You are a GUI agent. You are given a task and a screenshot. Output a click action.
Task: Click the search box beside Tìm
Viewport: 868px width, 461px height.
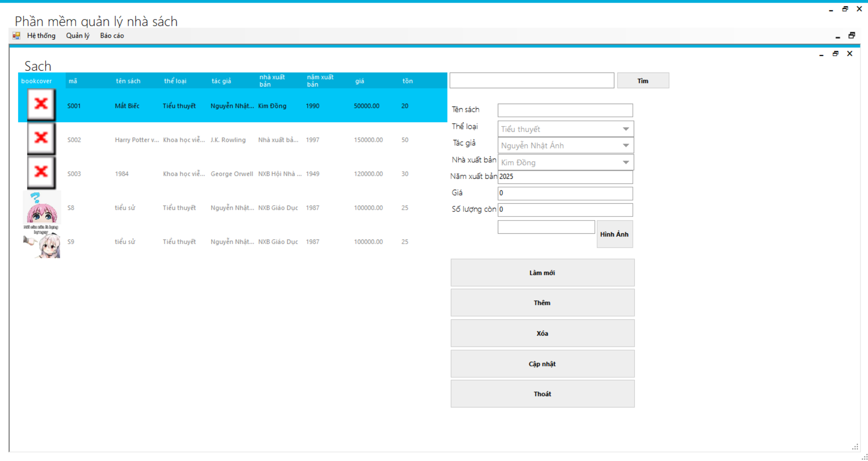531,81
